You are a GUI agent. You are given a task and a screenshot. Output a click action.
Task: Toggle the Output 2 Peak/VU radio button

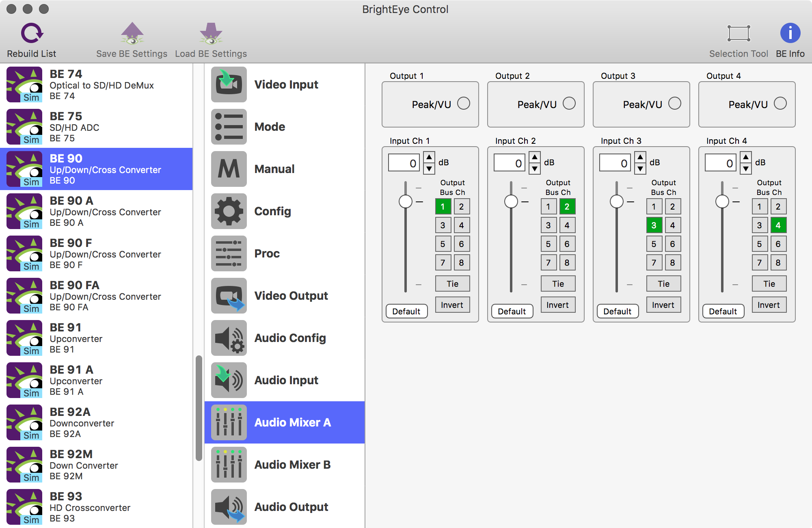(x=569, y=104)
